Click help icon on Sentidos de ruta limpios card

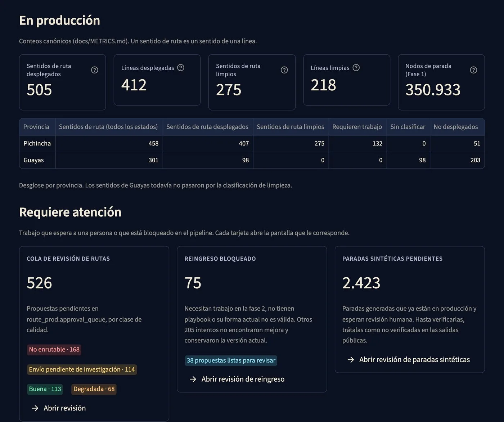tap(284, 70)
